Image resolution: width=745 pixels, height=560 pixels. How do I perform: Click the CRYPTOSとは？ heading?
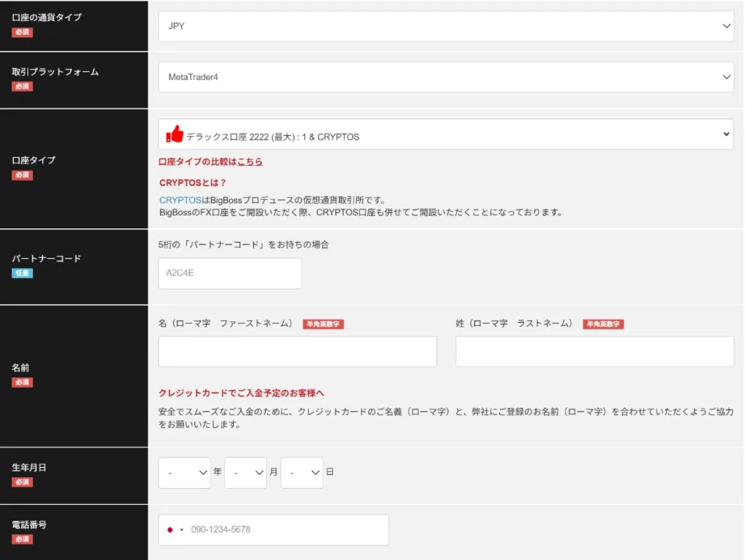(x=192, y=183)
